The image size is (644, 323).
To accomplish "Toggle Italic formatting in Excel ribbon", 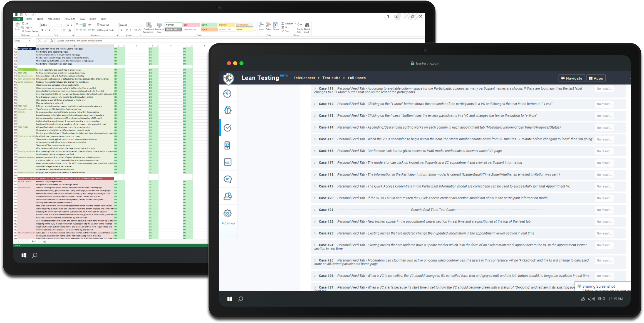I will 46,30.
